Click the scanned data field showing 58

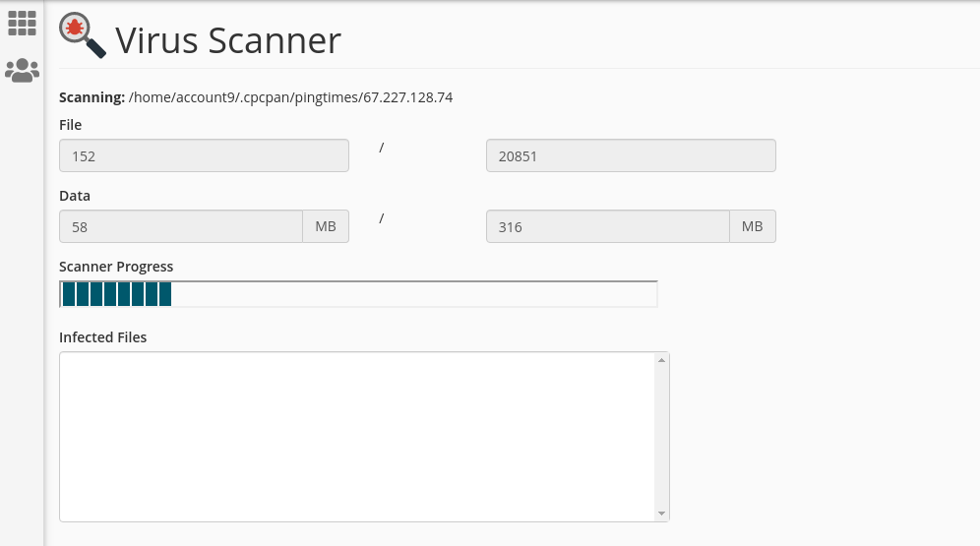click(x=181, y=226)
